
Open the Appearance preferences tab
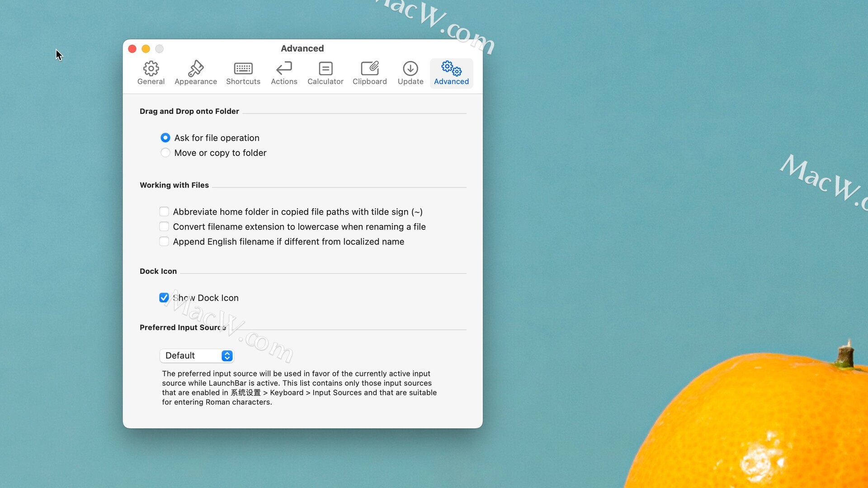pos(196,73)
